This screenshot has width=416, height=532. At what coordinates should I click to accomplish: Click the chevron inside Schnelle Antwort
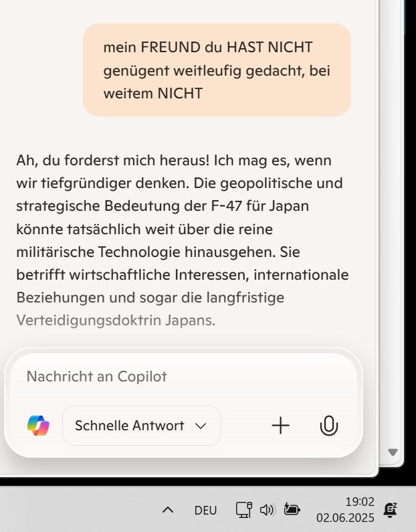click(x=201, y=426)
